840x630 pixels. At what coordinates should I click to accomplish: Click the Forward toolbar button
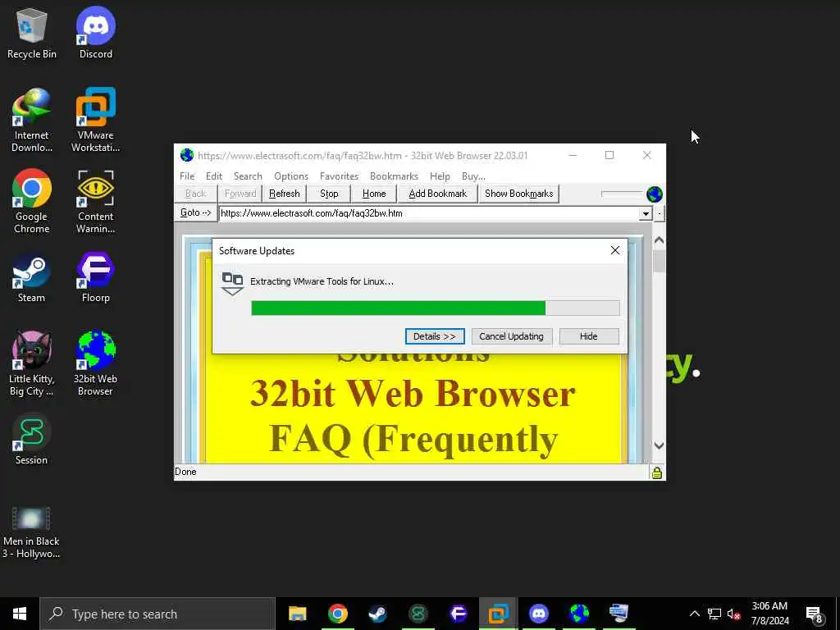pos(240,194)
